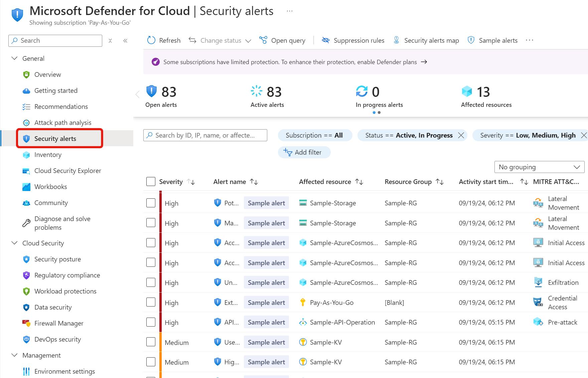
Task: Click the Diagnose and solve wrench icon
Action: (x=26, y=223)
